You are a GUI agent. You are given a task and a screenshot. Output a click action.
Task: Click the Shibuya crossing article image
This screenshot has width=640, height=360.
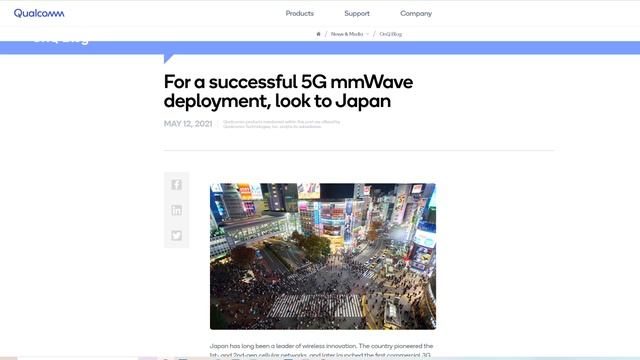pyautogui.click(x=323, y=256)
